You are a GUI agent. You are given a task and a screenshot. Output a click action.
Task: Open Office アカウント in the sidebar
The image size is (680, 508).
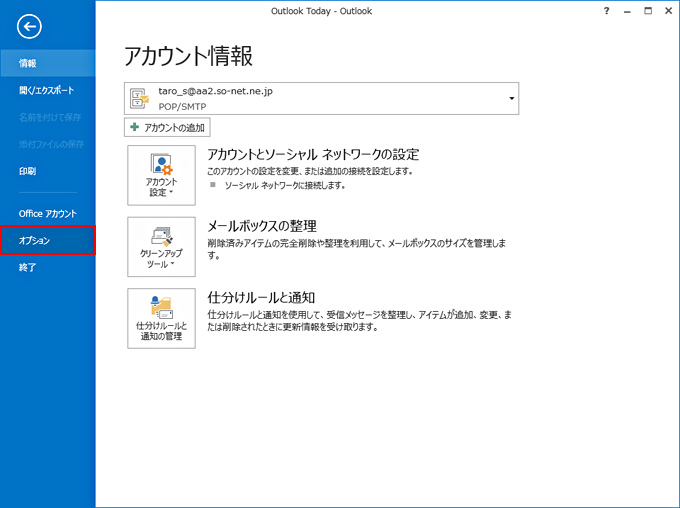click(x=47, y=214)
